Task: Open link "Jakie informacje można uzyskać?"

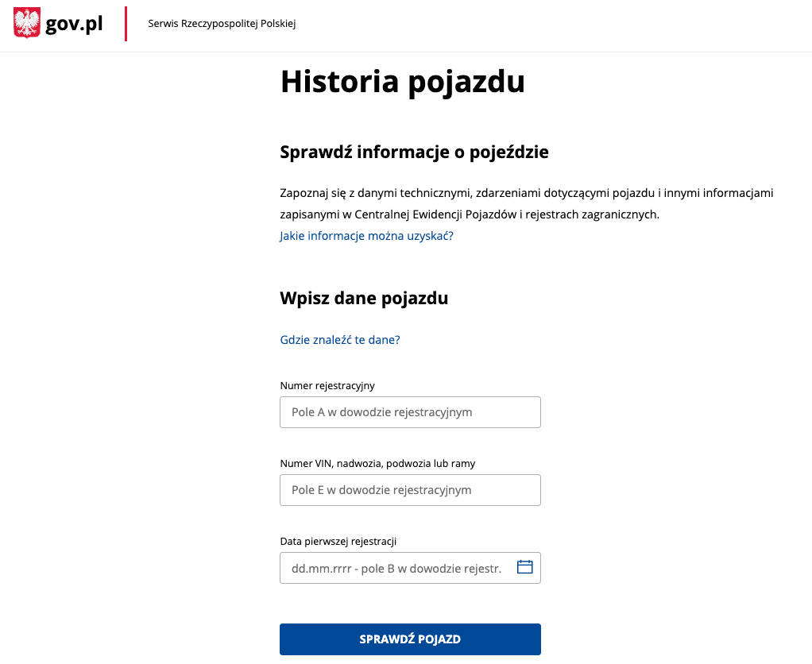Action: (x=366, y=236)
